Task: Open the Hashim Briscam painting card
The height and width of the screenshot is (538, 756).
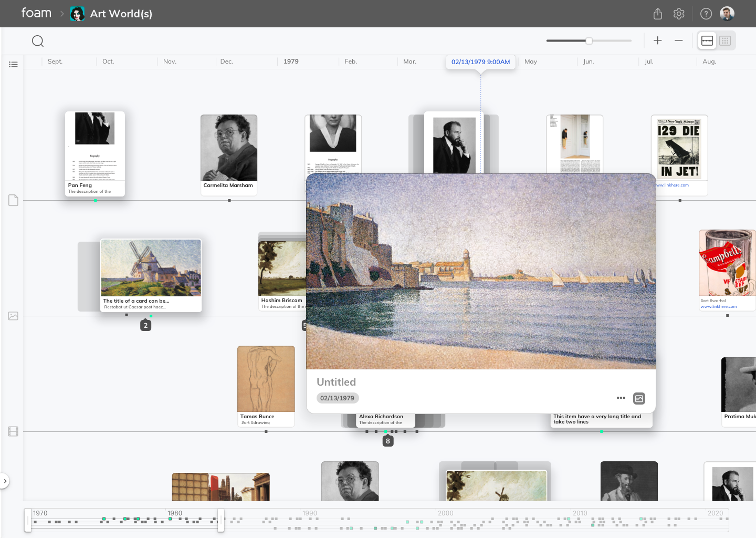Action: [282, 276]
